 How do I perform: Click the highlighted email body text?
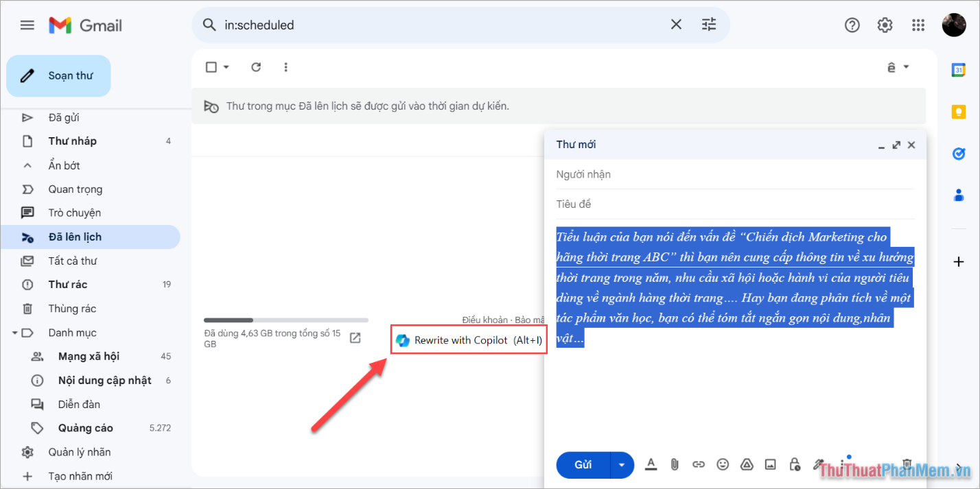[734, 287]
